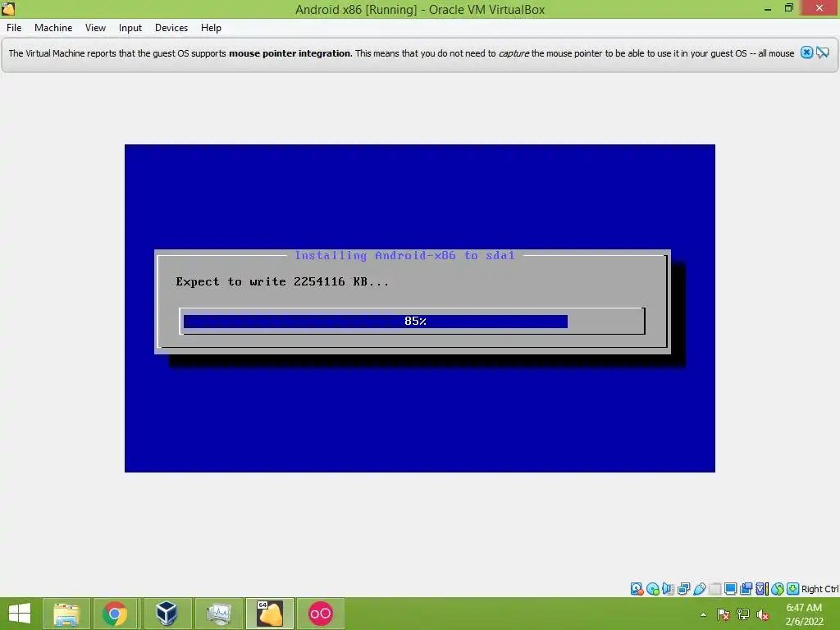Click the 85% installation progress bar
The image size is (840, 630).
coord(412,321)
